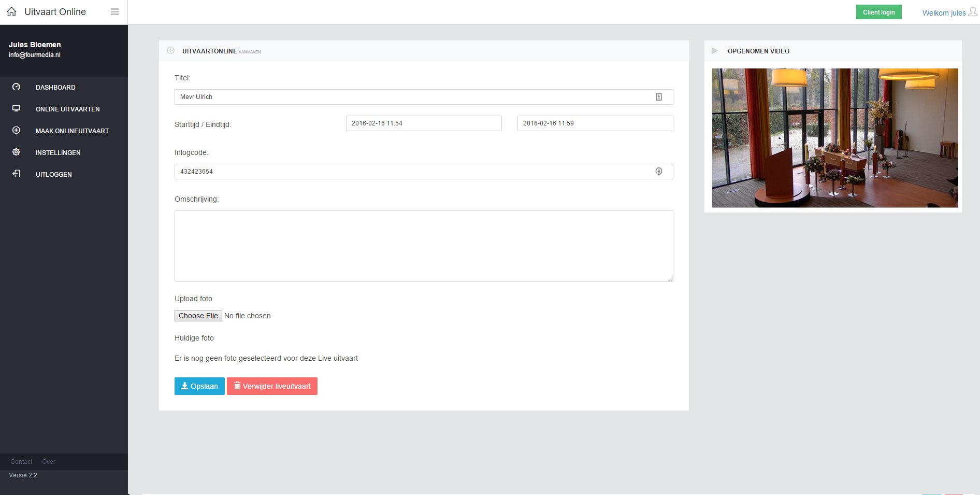Click the home icon beside Uitvaart Online
The width and height of the screenshot is (980, 495).
coord(11,11)
